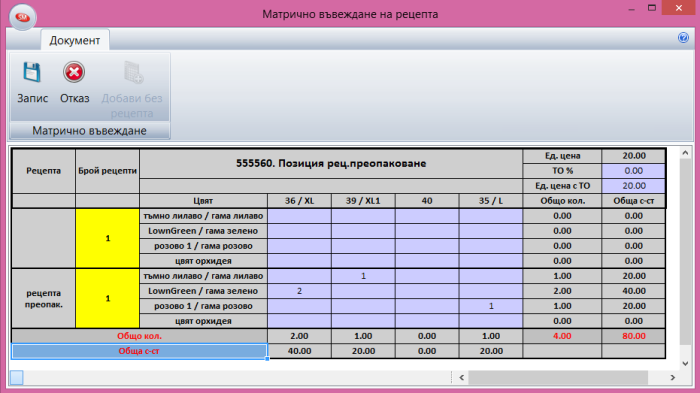Click the horizontal scrollbar thumb
The height and width of the screenshot is (393, 700).
pyautogui.click(x=558, y=378)
